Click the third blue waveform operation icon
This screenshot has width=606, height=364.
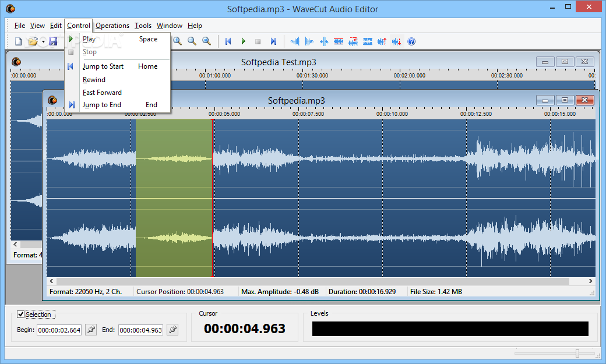click(x=324, y=41)
